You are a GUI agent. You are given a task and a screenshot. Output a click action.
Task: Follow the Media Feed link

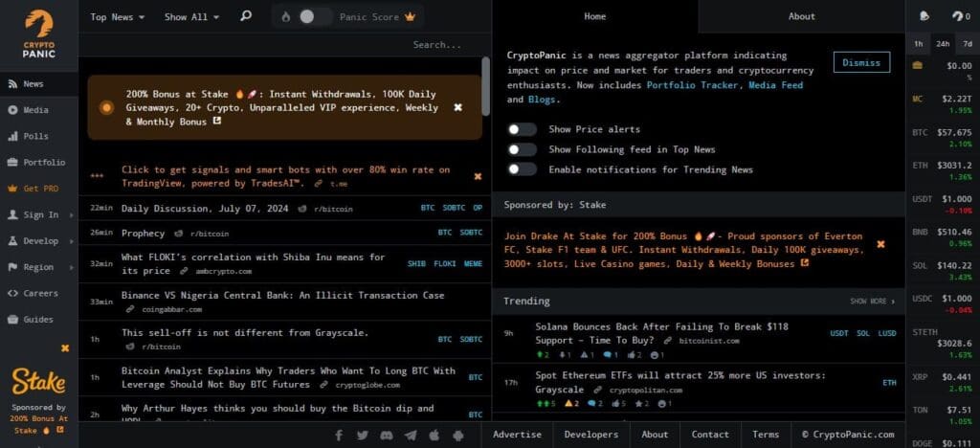click(x=775, y=85)
